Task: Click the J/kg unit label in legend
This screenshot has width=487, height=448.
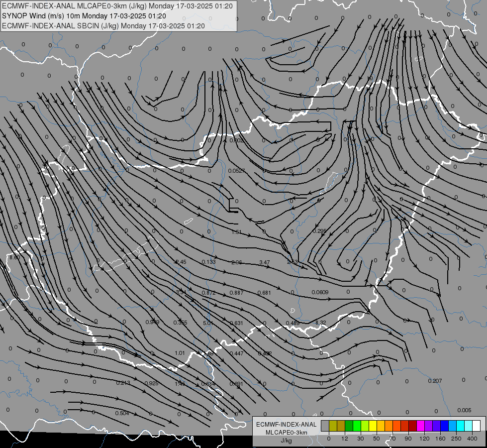Action: tap(286, 441)
